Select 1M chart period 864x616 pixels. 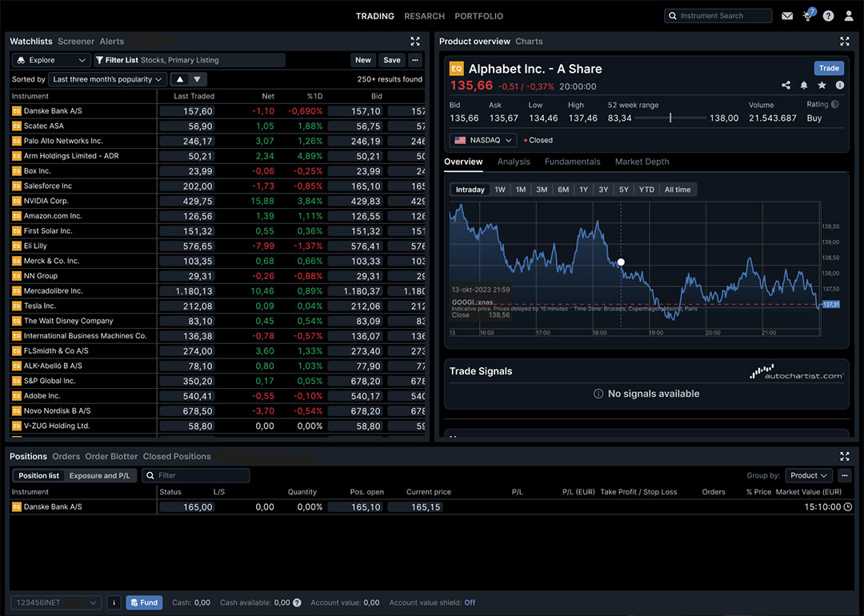521,190
